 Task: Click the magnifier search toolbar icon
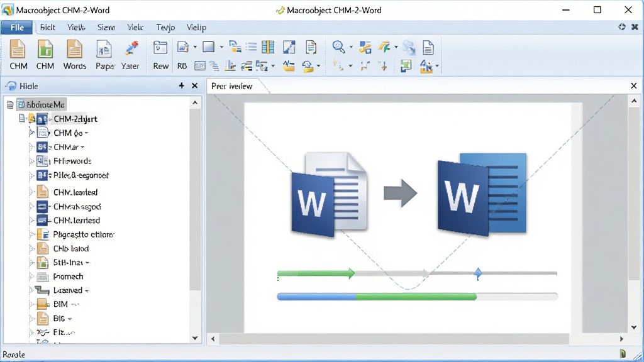pyautogui.click(x=338, y=47)
